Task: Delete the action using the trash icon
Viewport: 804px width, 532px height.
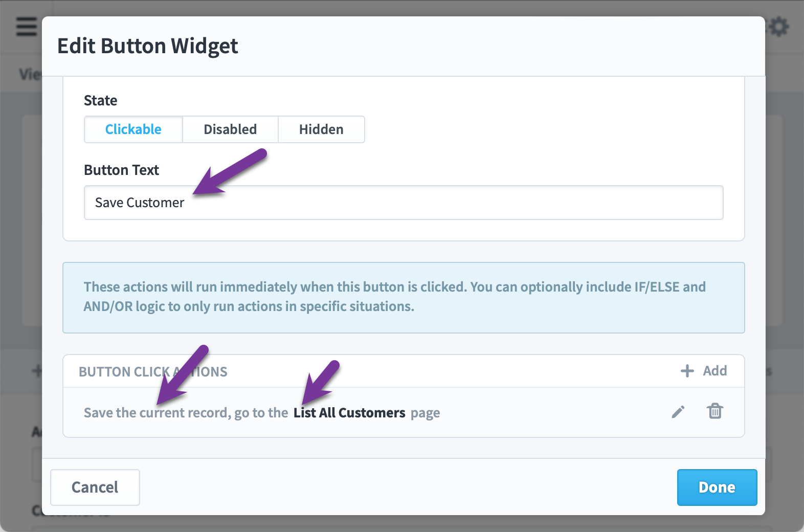Action: click(x=715, y=411)
